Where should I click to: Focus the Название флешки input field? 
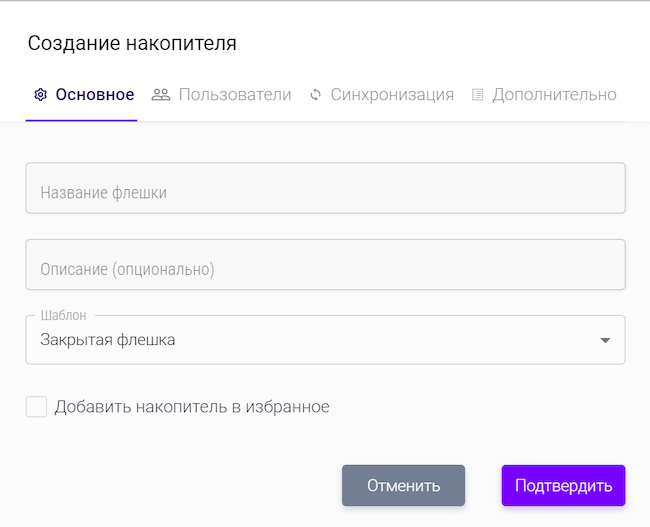click(x=325, y=189)
